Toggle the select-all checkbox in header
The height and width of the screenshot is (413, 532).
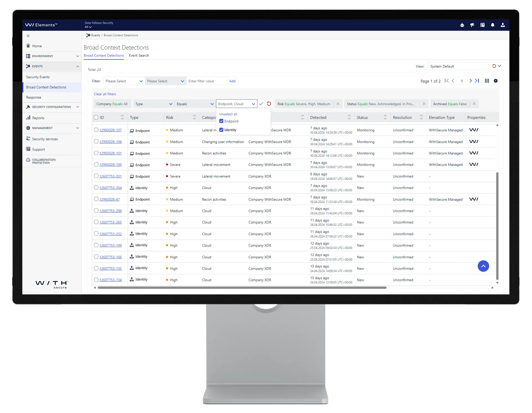96,117
